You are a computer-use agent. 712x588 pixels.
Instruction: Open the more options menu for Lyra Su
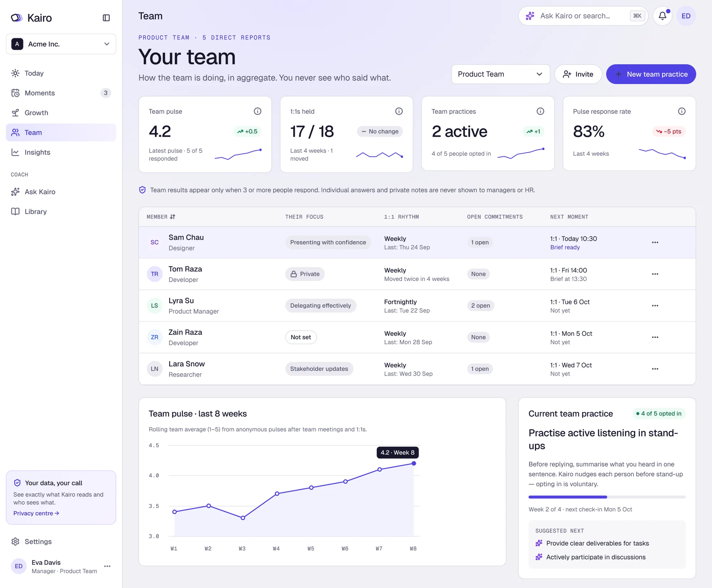pos(655,306)
